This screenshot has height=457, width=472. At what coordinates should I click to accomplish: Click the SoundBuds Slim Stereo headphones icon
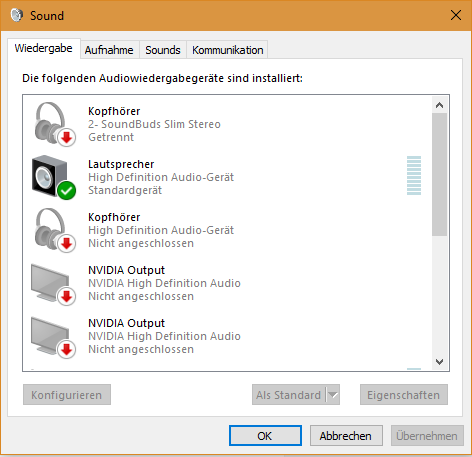click(55, 124)
